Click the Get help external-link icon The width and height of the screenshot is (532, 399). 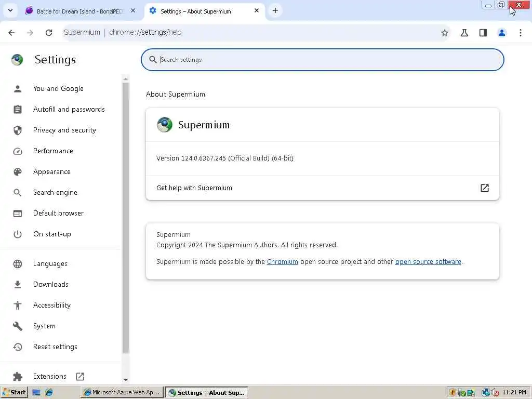(485, 188)
